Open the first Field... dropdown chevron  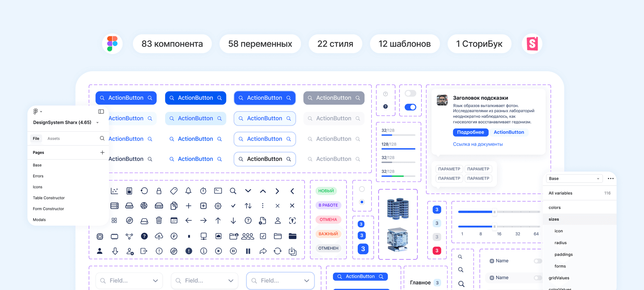(155, 281)
